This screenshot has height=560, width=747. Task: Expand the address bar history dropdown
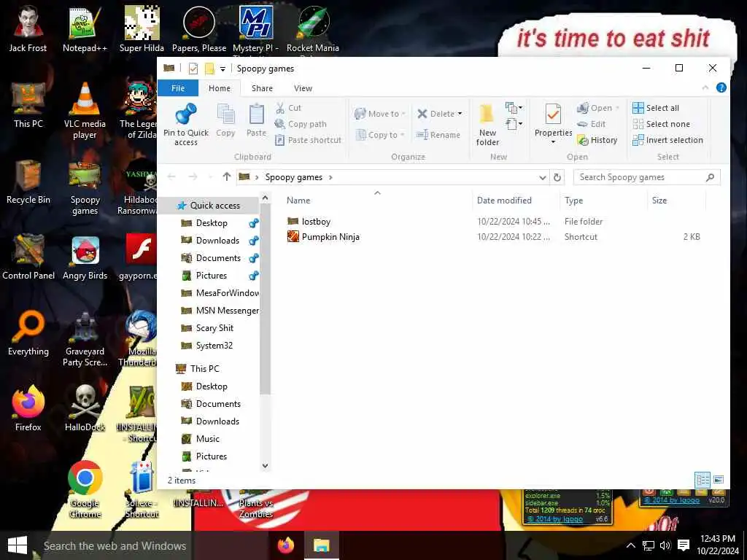[542, 178]
